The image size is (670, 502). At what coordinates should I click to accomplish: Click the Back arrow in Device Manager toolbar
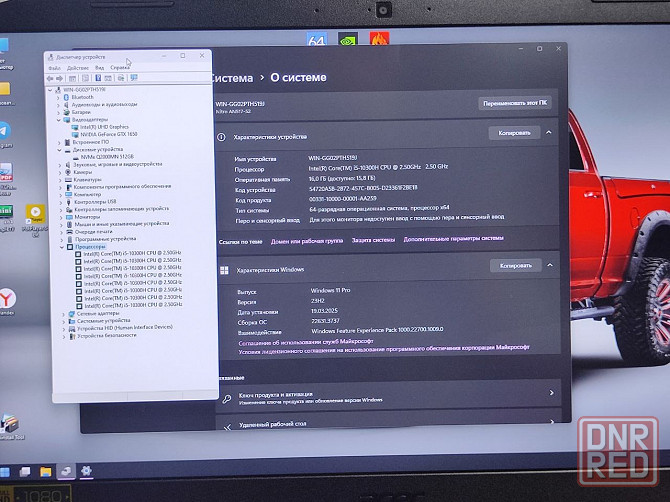click(x=50, y=78)
